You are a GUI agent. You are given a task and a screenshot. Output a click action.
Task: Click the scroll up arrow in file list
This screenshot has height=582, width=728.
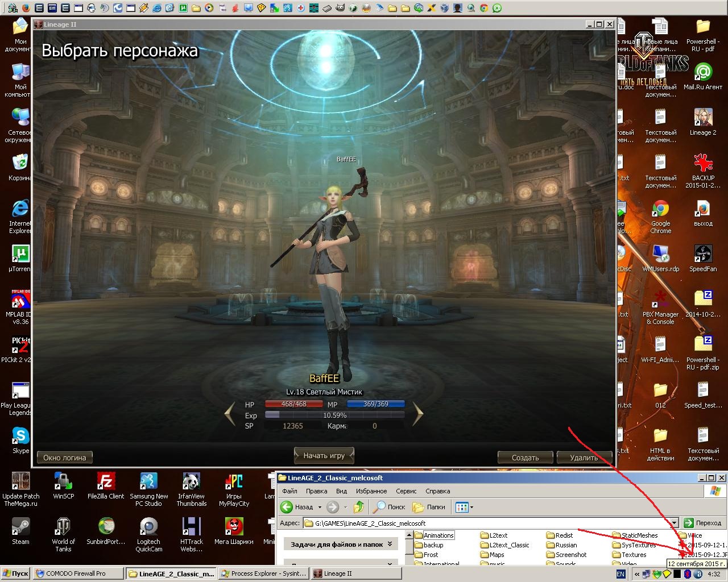pyautogui.click(x=409, y=535)
